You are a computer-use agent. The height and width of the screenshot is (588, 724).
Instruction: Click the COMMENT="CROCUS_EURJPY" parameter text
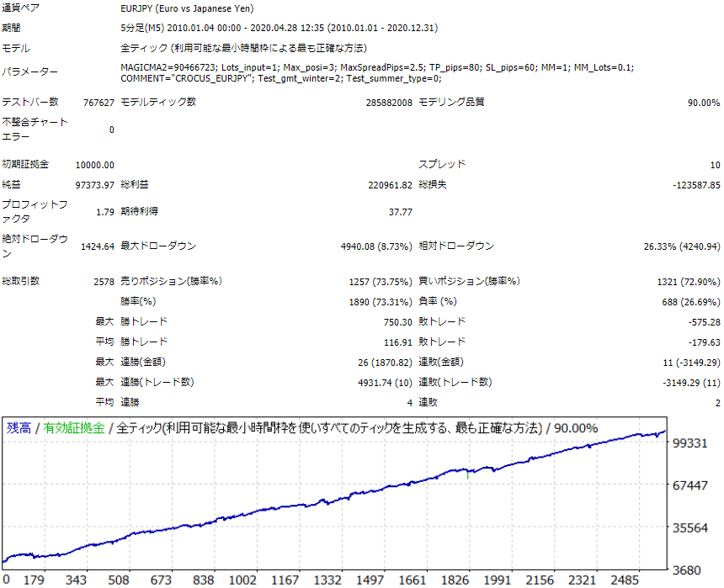[x=187, y=79]
